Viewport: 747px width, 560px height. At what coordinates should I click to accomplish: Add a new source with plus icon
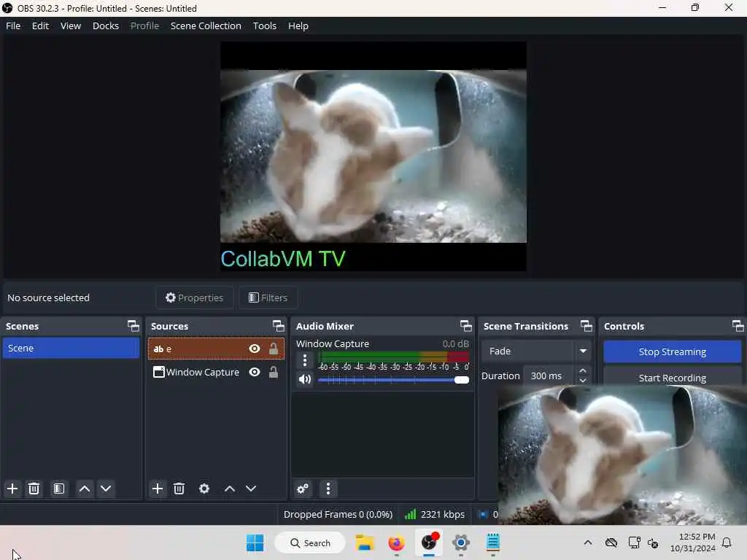point(158,489)
